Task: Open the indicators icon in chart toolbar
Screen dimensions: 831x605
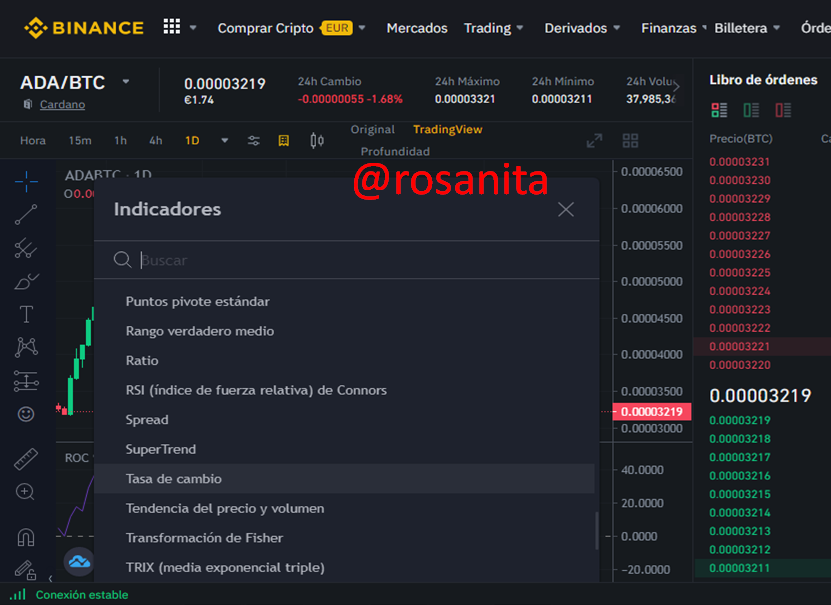Action: coord(284,140)
